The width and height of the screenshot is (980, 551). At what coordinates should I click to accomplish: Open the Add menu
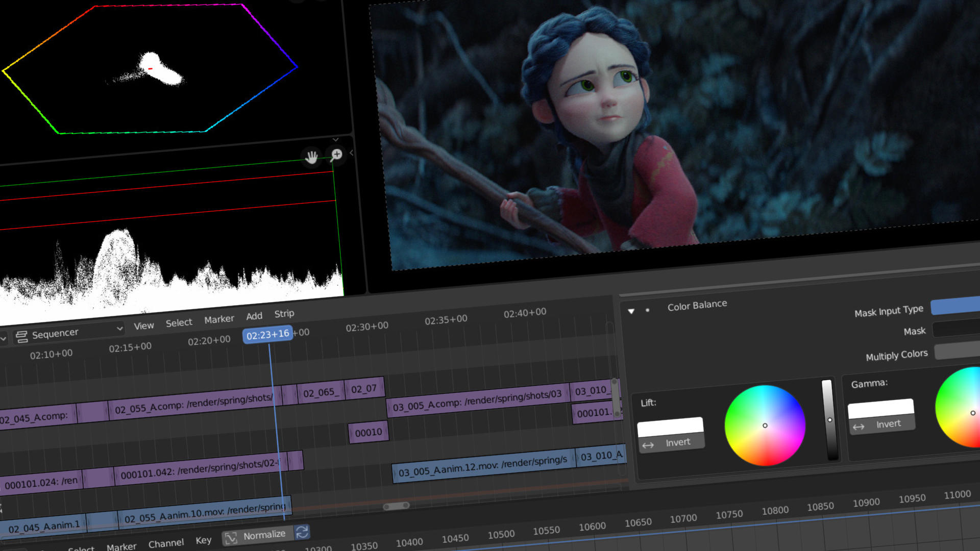coord(254,315)
